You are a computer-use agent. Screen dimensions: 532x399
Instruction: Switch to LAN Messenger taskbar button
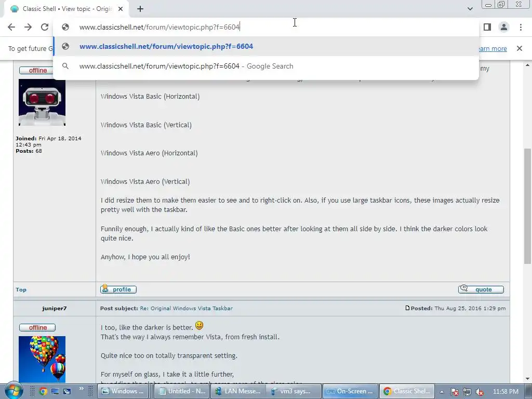coord(238,391)
